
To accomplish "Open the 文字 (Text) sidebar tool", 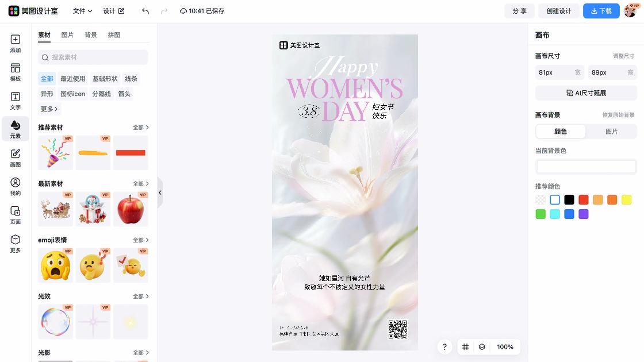I will click(15, 101).
